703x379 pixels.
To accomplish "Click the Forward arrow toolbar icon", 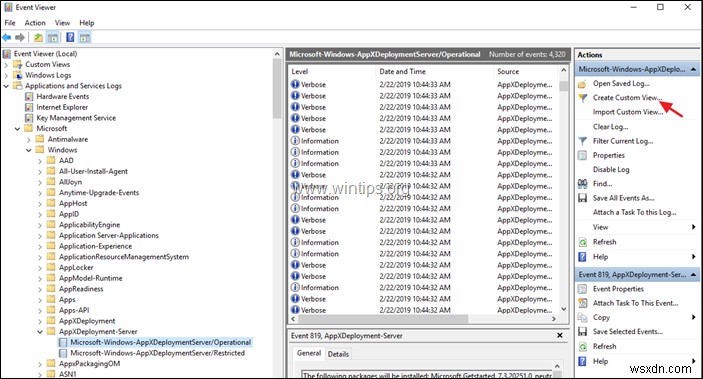I will [20, 38].
